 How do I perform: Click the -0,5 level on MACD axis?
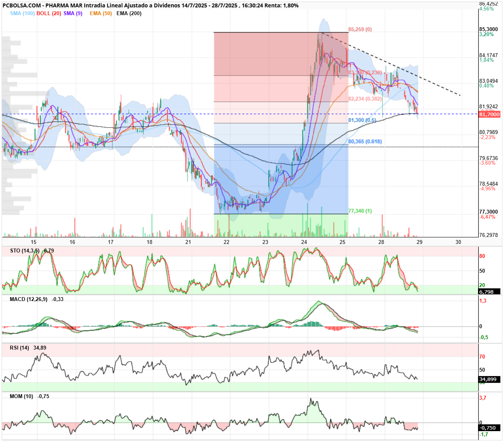click(484, 337)
